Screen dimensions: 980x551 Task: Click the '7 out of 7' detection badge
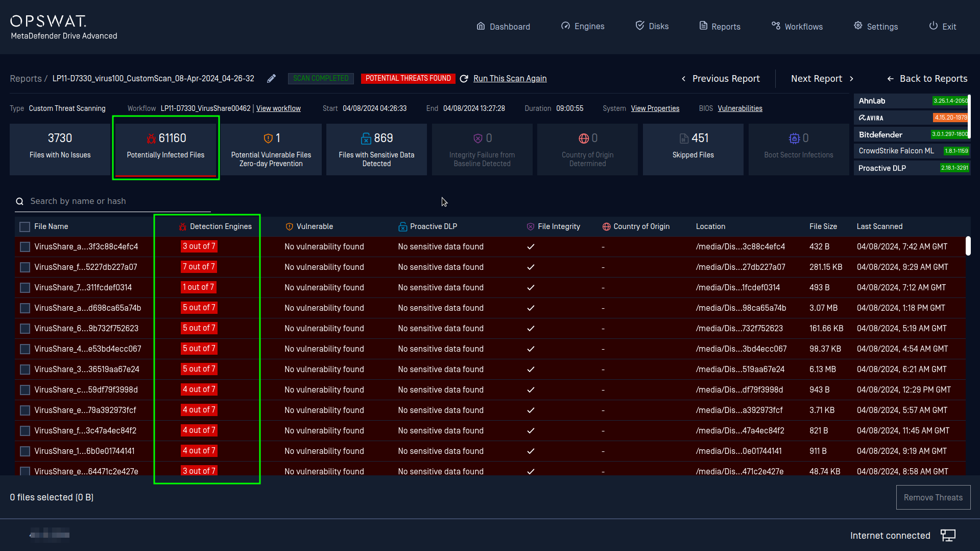tap(199, 267)
